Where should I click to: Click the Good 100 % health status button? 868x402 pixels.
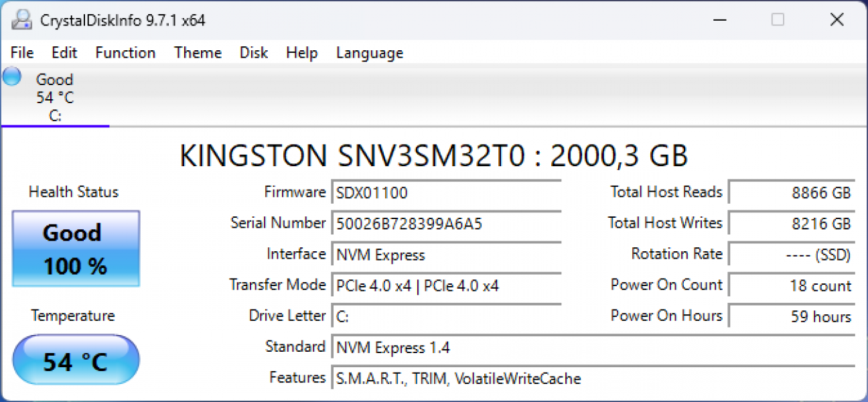pos(75,249)
